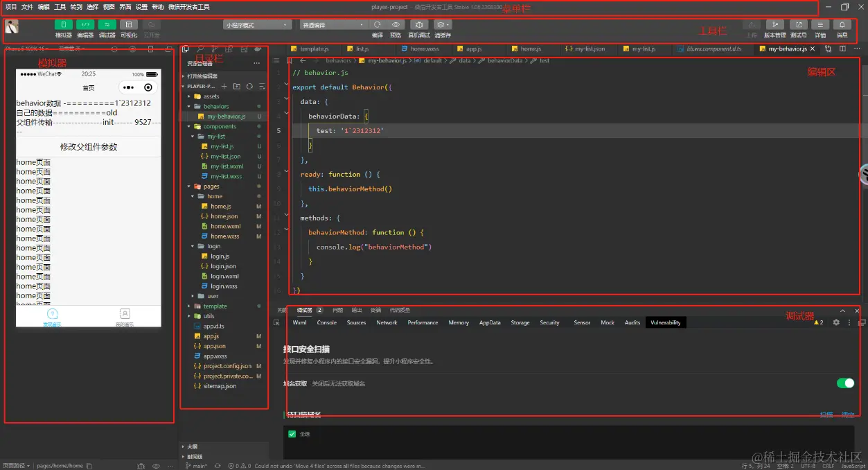Select my-list.wxss in file tree
The image size is (868, 470).
(226, 177)
